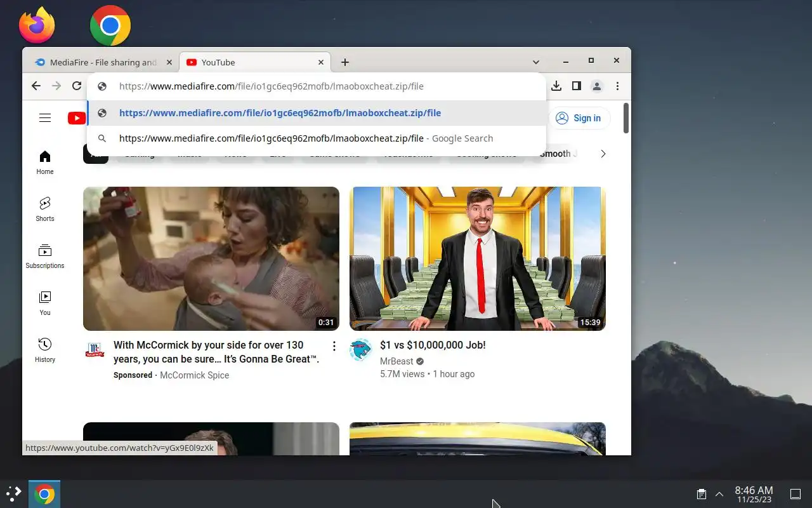Click the McCormick Spice sponsor name
The height and width of the screenshot is (508, 812).
pyautogui.click(x=194, y=375)
